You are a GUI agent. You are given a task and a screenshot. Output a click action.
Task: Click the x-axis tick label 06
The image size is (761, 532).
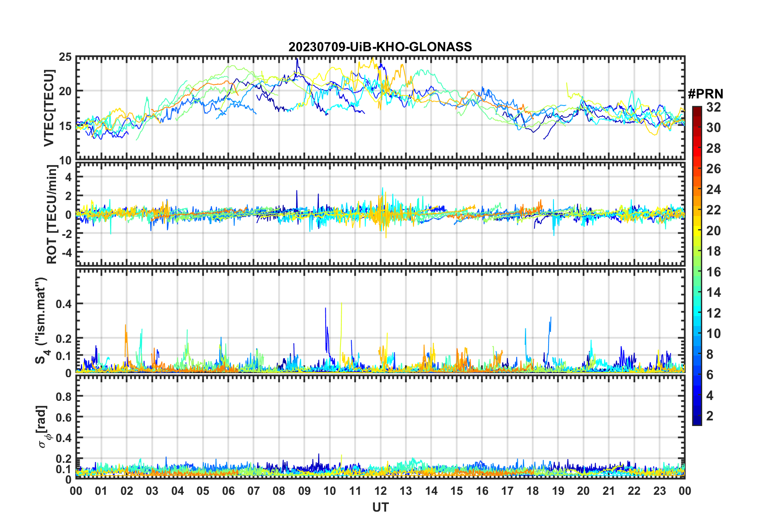(x=228, y=491)
